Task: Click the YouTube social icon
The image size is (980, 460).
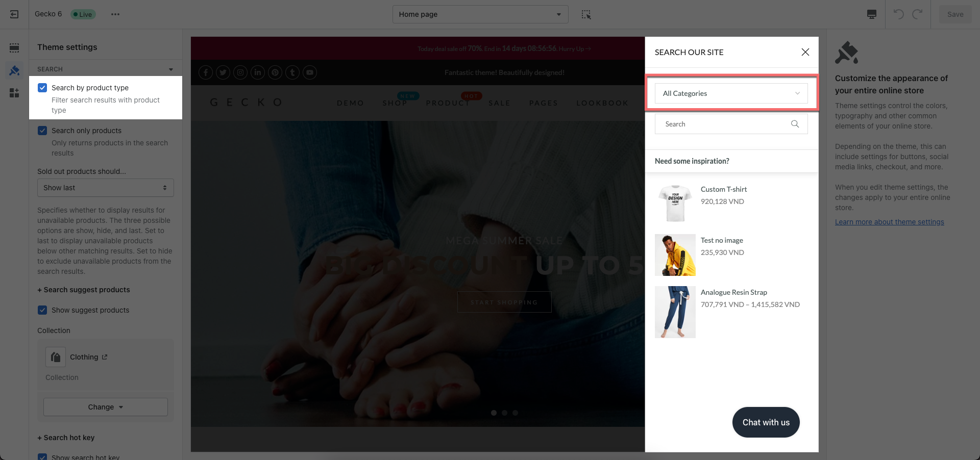Action: coord(310,72)
